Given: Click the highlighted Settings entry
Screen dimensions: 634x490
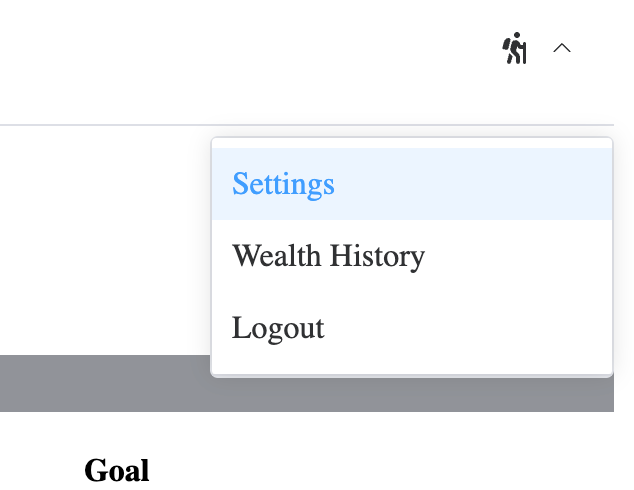Looking at the screenshot, I should point(283,184).
